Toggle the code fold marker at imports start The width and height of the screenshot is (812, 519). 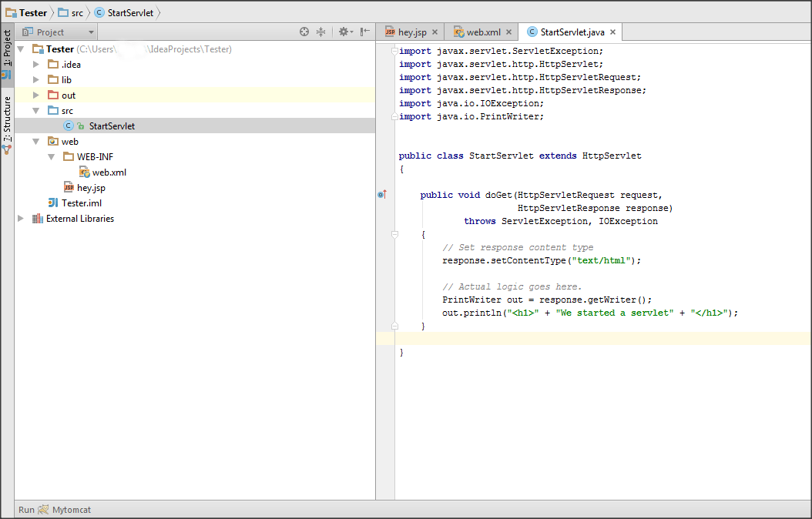click(394, 52)
